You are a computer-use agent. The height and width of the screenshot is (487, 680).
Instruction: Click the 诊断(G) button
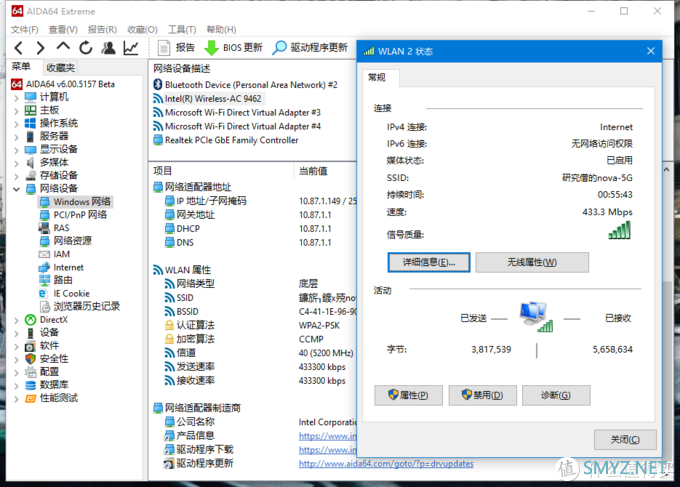pos(556,395)
